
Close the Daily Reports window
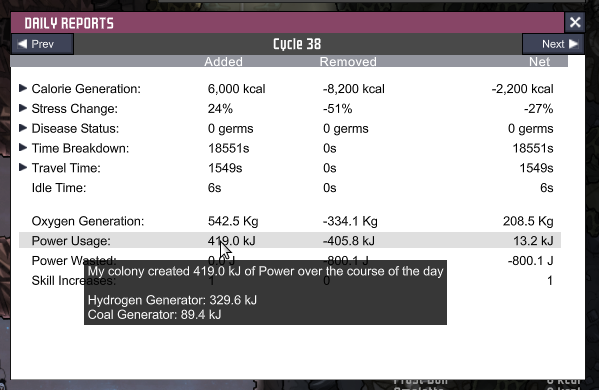pyautogui.click(x=575, y=22)
